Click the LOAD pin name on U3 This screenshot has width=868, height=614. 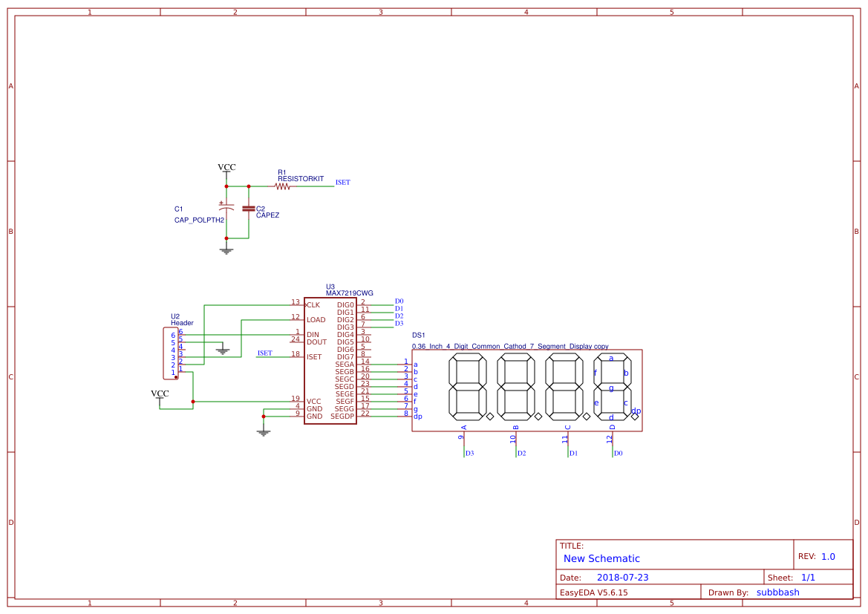pyautogui.click(x=316, y=320)
